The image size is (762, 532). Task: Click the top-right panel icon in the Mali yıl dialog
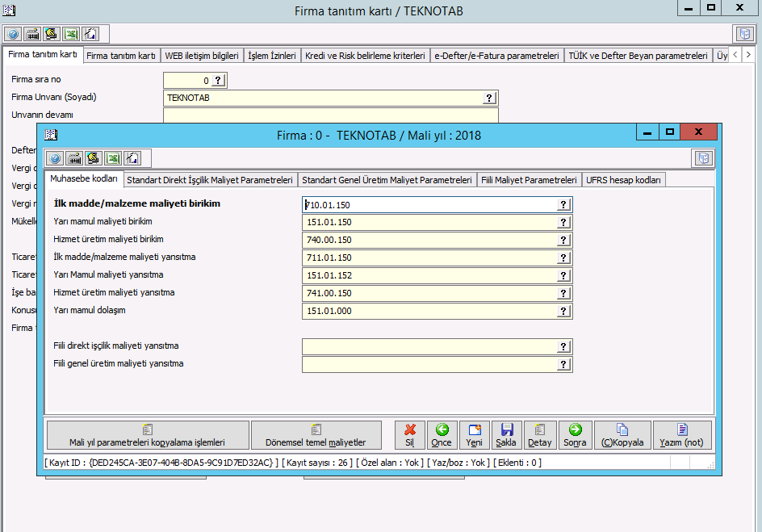click(702, 158)
